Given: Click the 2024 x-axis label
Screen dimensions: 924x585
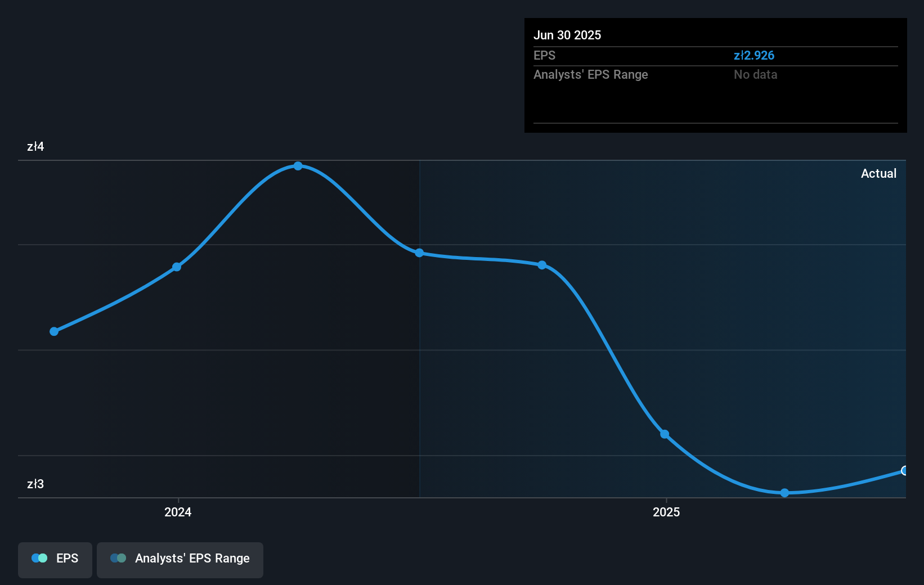Looking at the screenshot, I should (178, 512).
